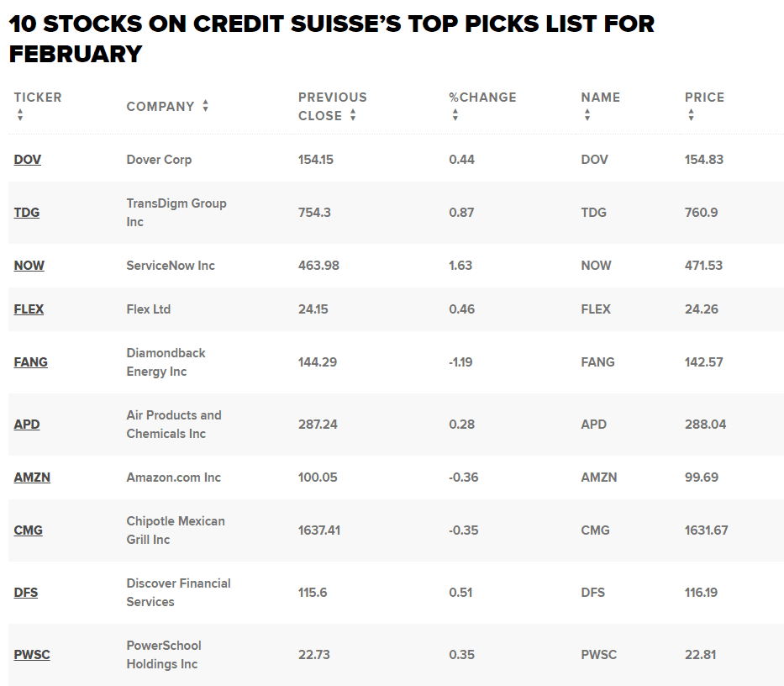Sort table by the Ticker column arrows

[20, 116]
